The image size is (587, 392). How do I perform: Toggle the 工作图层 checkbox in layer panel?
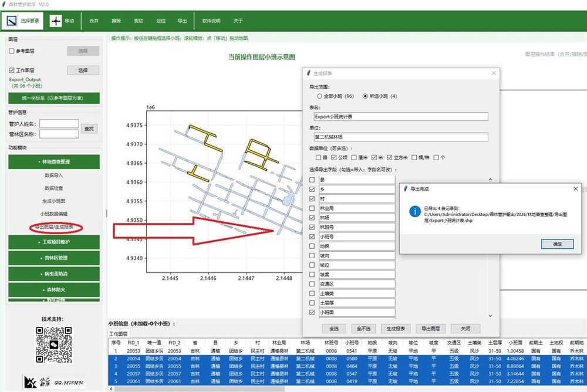pos(12,70)
